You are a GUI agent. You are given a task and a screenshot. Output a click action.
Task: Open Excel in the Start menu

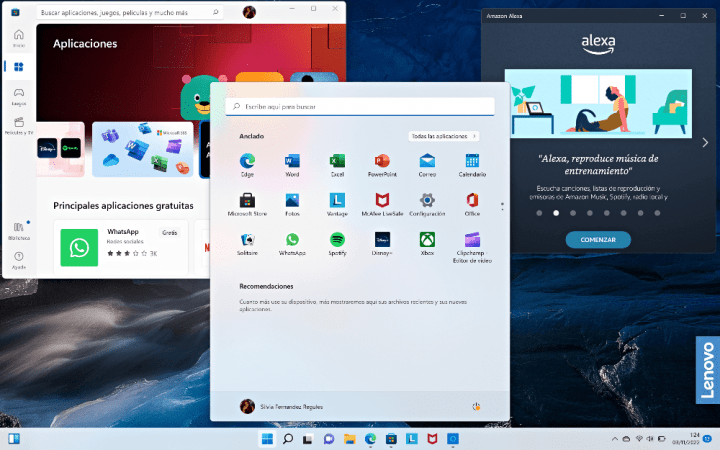(337, 165)
